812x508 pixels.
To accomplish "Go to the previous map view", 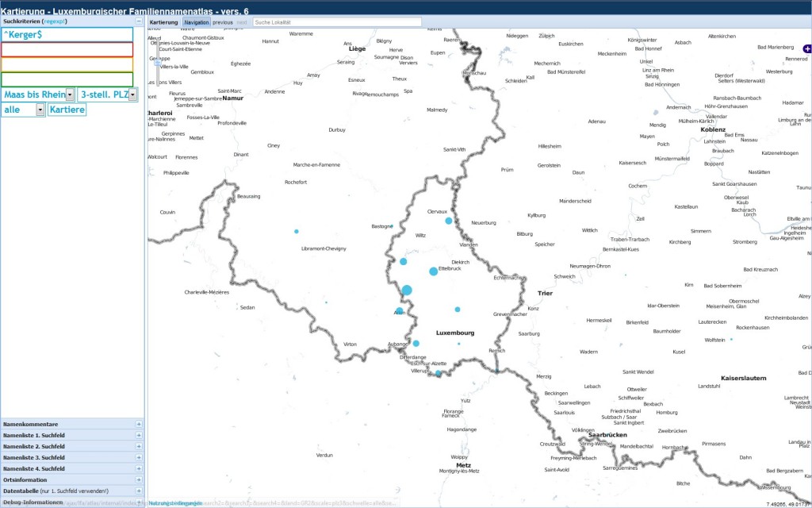I will coord(223,22).
